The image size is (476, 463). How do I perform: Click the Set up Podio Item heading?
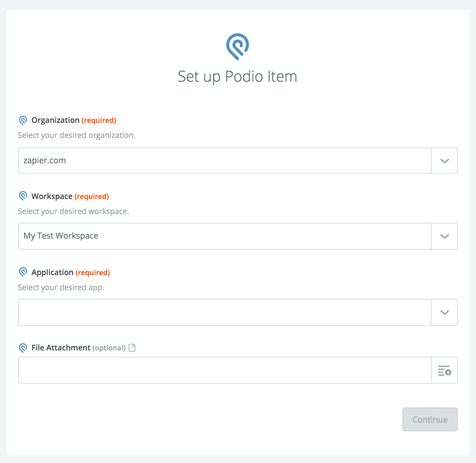[238, 77]
